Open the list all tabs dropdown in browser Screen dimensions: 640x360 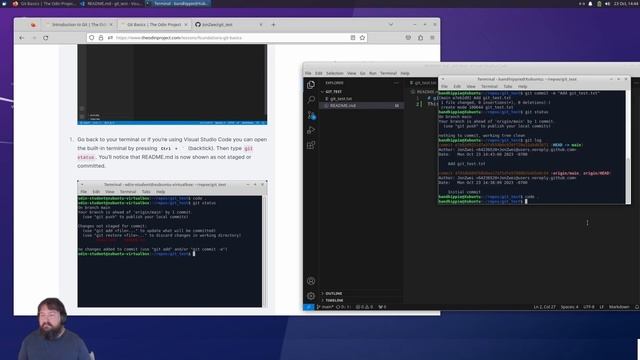tap(391, 24)
